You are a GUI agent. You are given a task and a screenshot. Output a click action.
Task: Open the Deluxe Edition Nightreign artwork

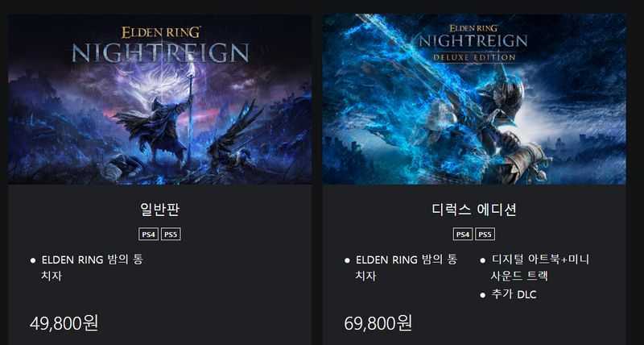click(474, 99)
